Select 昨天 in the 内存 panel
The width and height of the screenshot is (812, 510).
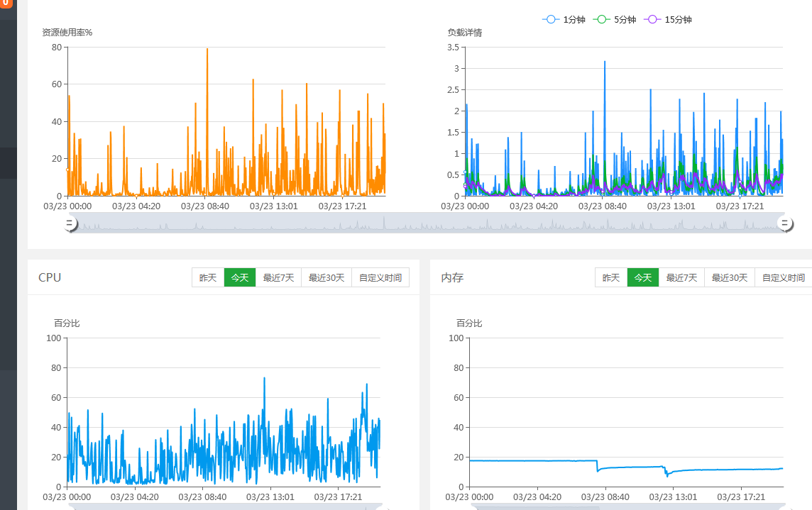click(x=611, y=278)
